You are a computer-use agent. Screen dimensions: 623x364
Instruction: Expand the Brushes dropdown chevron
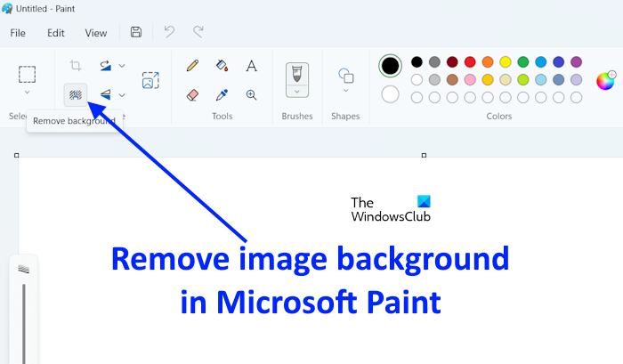(296, 92)
